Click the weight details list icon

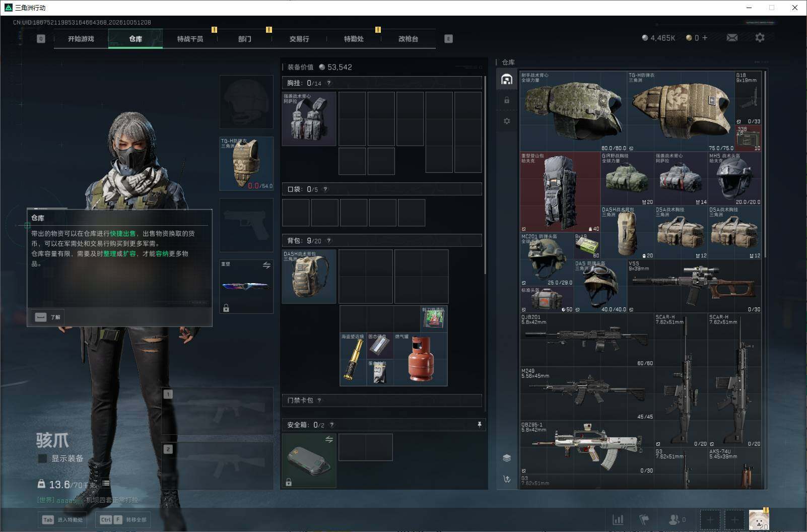106,483
